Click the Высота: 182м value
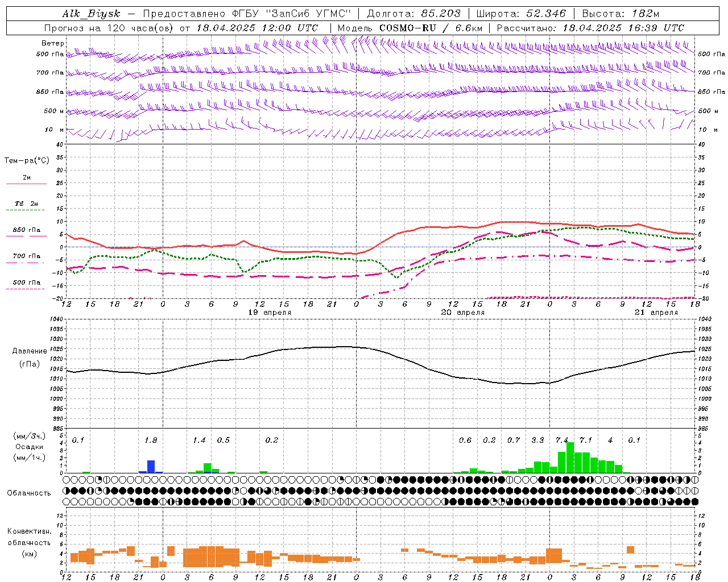The image size is (728, 582). pos(621,14)
